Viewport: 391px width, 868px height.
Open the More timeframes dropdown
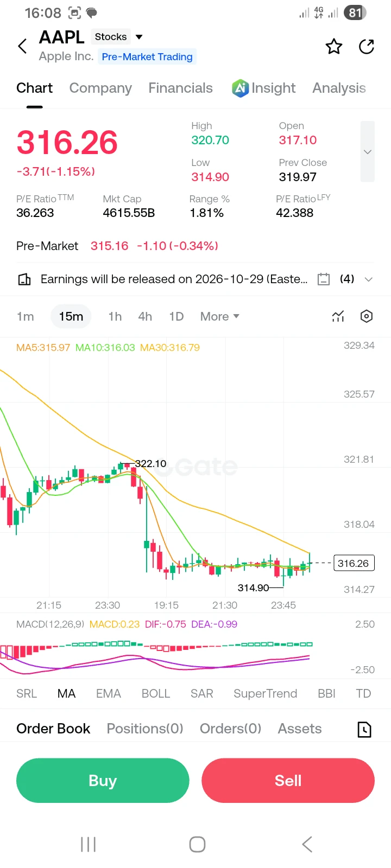tap(220, 316)
